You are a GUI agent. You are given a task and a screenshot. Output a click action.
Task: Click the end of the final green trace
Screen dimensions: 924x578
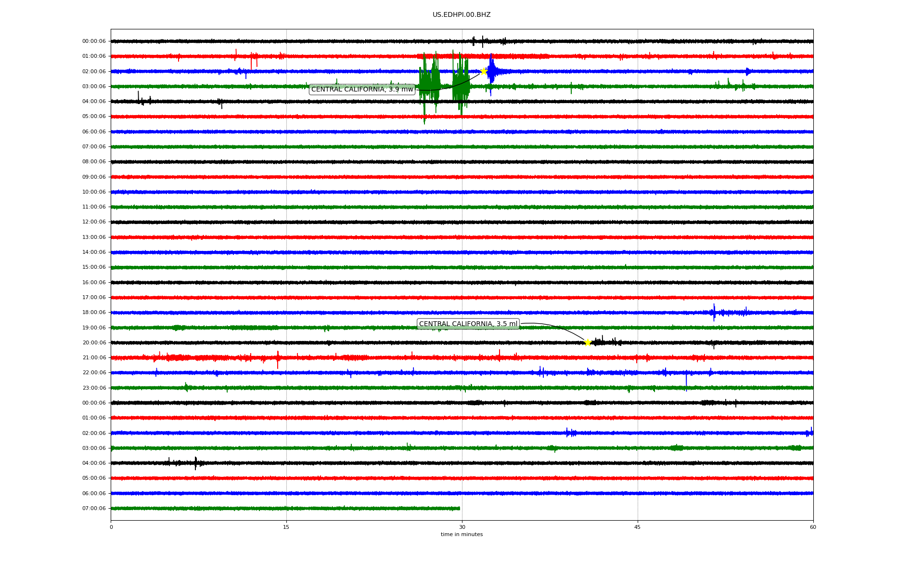point(459,508)
